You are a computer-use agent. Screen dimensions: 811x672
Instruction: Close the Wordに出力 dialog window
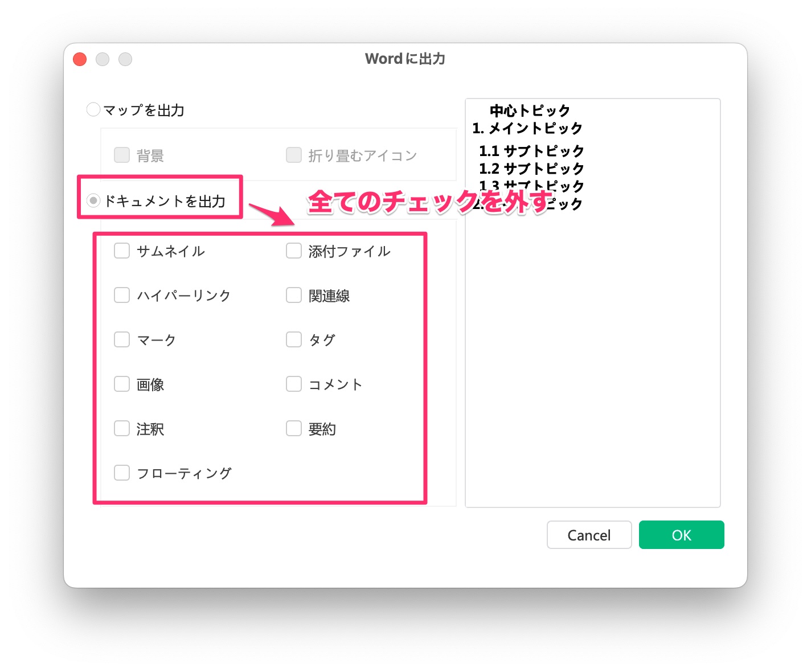coord(80,59)
